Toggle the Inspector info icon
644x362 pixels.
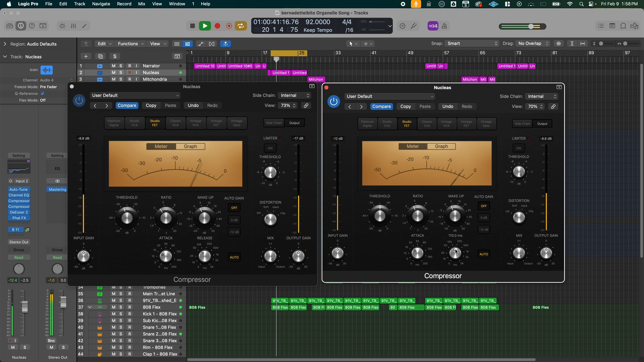21,26
